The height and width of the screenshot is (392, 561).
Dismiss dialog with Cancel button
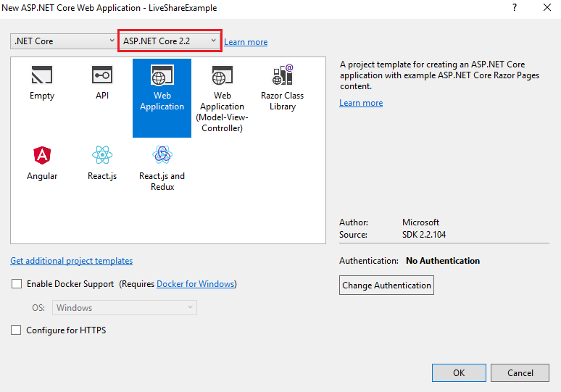(x=520, y=373)
